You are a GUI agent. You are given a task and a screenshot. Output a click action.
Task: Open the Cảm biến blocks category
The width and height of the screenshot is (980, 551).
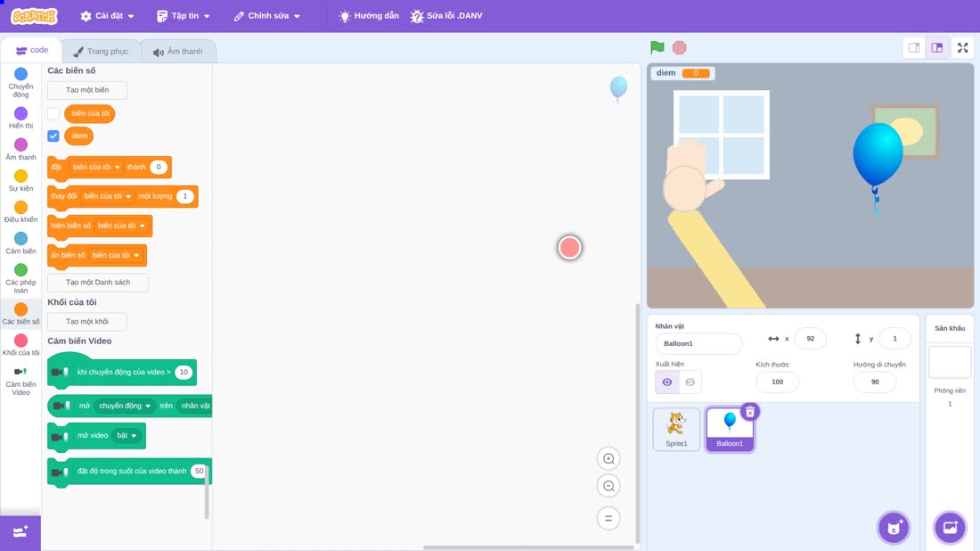point(20,243)
